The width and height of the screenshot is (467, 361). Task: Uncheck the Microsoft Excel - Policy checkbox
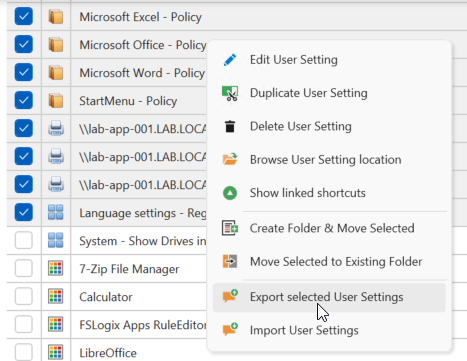point(24,16)
